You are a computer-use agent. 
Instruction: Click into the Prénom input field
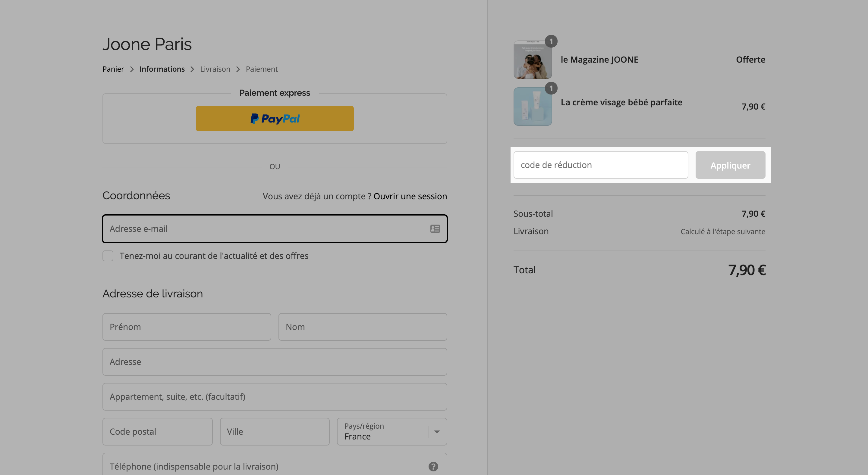pos(187,327)
